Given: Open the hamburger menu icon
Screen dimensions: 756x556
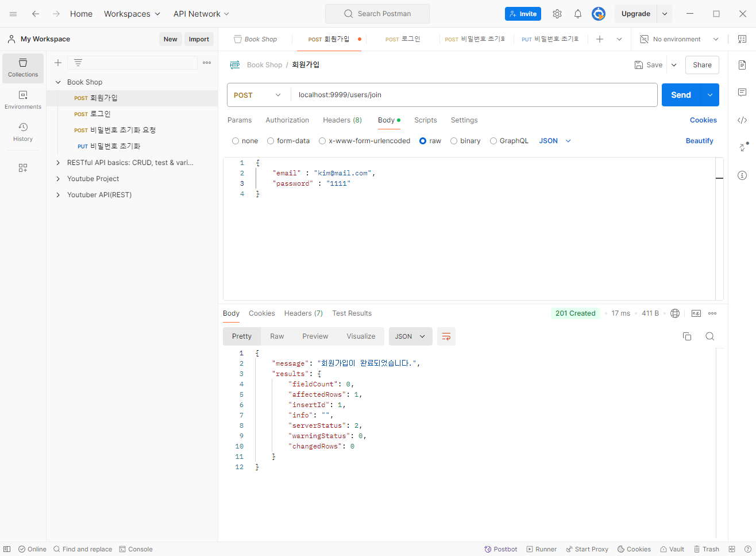Looking at the screenshot, I should tap(13, 14).
